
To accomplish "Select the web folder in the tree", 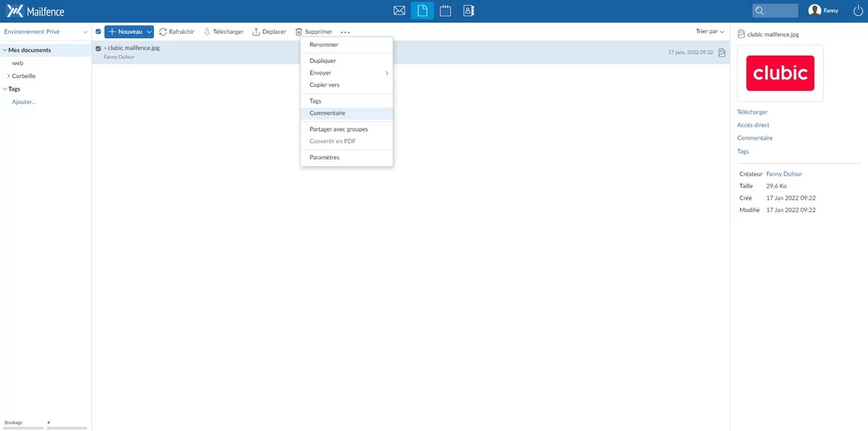I will coord(17,63).
